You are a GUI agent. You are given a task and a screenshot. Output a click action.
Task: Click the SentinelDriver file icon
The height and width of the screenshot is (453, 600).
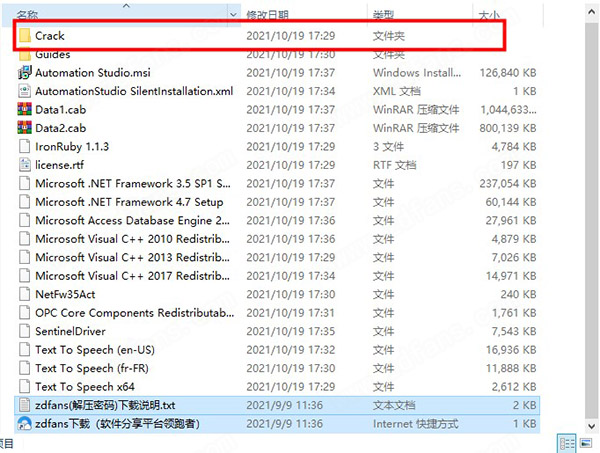coord(25,331)
